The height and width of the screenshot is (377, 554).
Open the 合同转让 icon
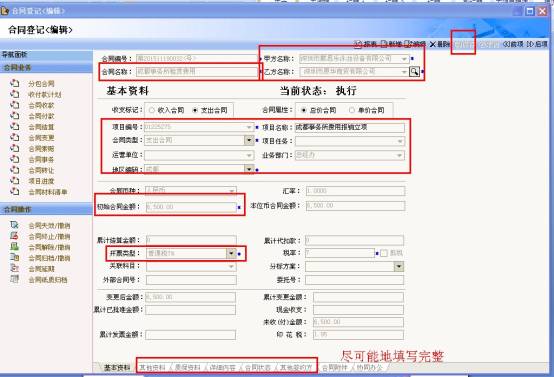click(x=14, y=170)
